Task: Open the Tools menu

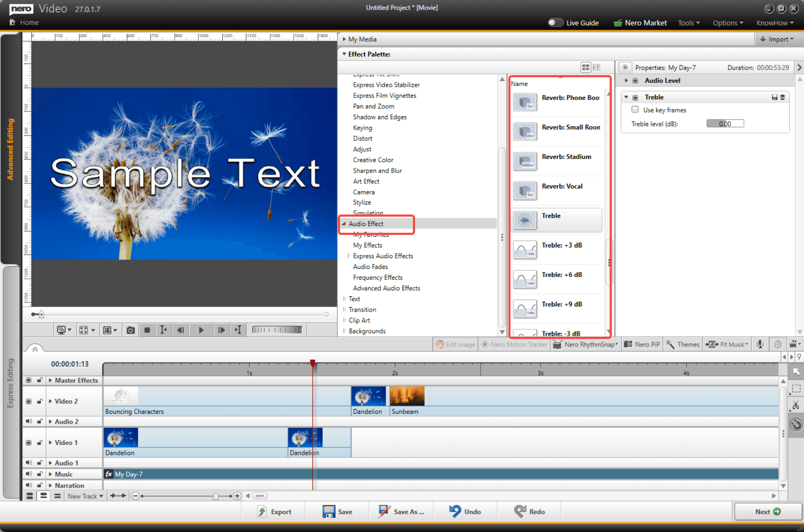Action: pyautogui.click(x=689, y=23)
